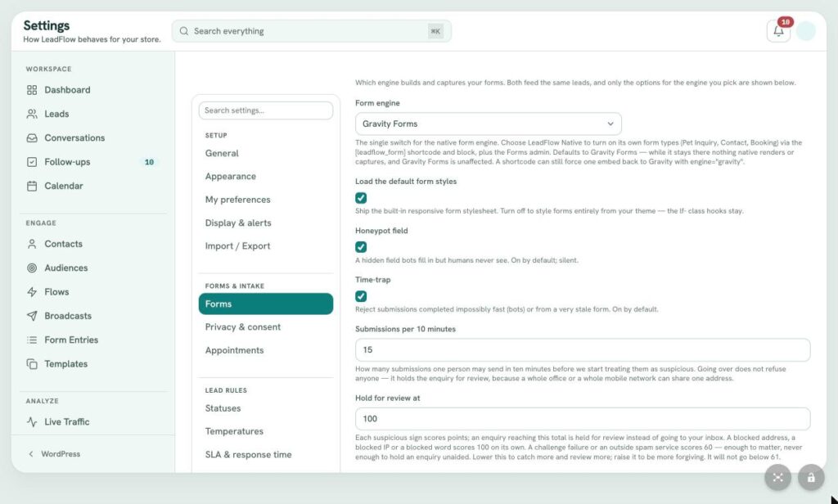Click the FORMS & INTAKE heading

[235, 286]
